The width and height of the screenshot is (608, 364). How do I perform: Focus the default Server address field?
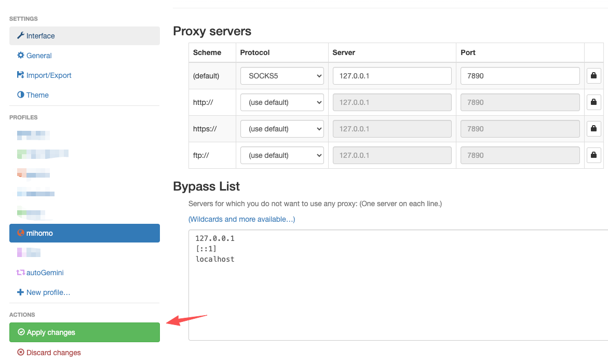pos(392,76)
